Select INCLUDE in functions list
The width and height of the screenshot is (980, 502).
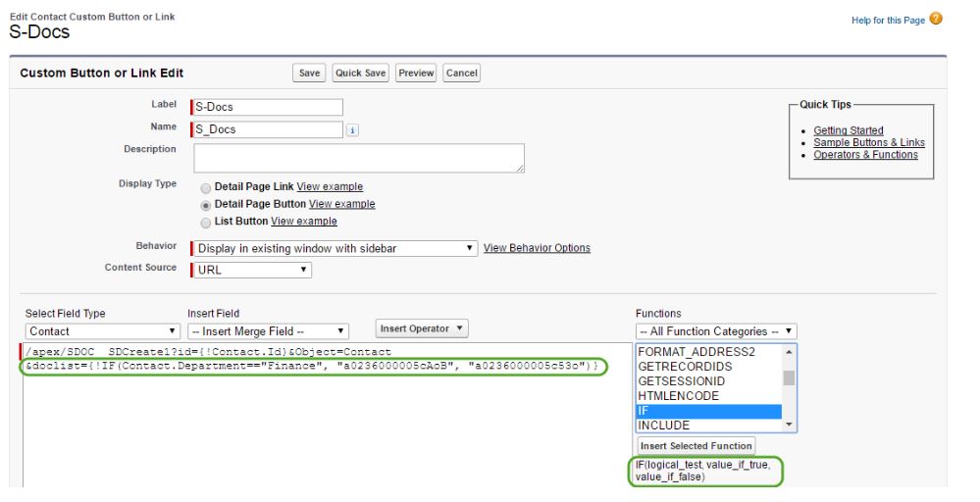(x=709, y=426)
